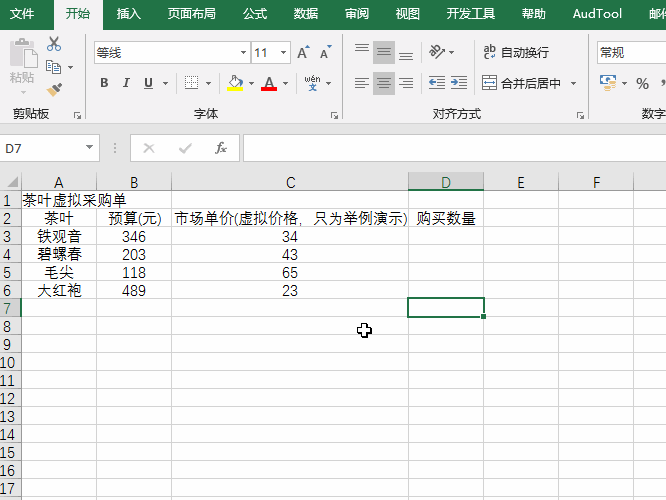The image size is (666, 500).
Task: Toggle underline formatting
Action: point(148,83)
